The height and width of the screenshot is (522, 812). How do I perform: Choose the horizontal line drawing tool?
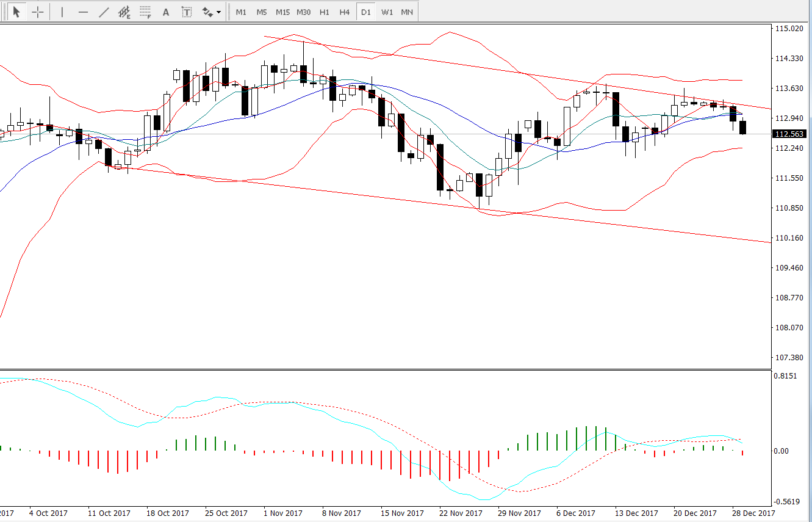84,12
